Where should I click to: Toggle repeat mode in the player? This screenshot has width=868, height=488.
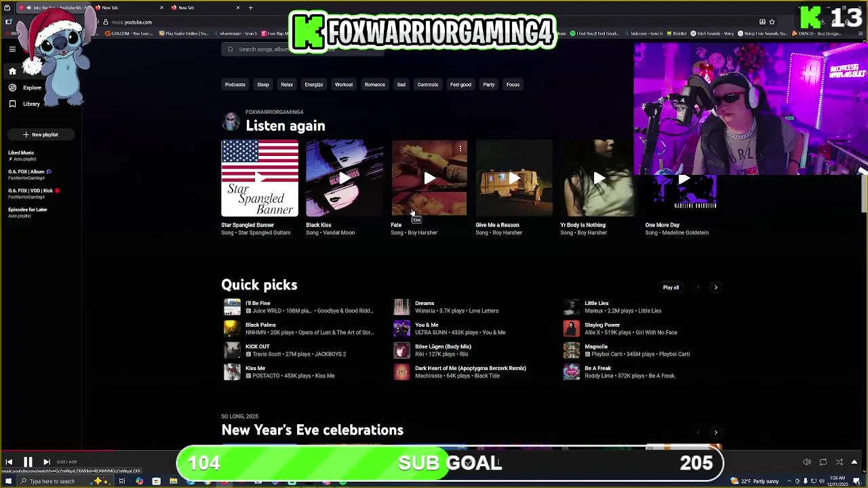(823, 462)
